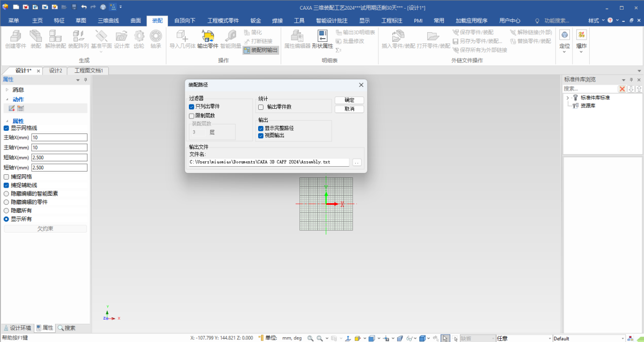Click the 确定 button in dialog
Screen dimensions: 644x342
coord(349,100)
